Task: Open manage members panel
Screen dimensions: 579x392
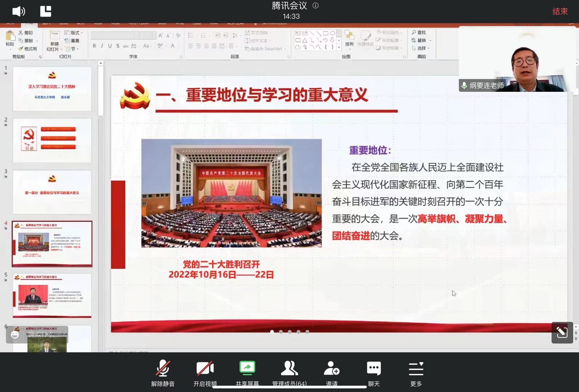Action: coord(289,373)
